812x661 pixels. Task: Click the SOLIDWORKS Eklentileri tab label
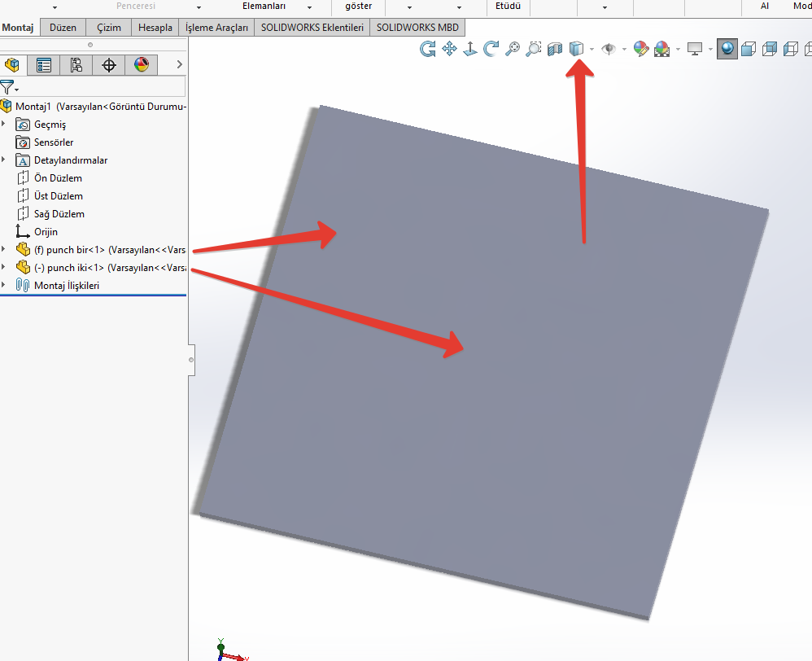(x=312, y=27)
